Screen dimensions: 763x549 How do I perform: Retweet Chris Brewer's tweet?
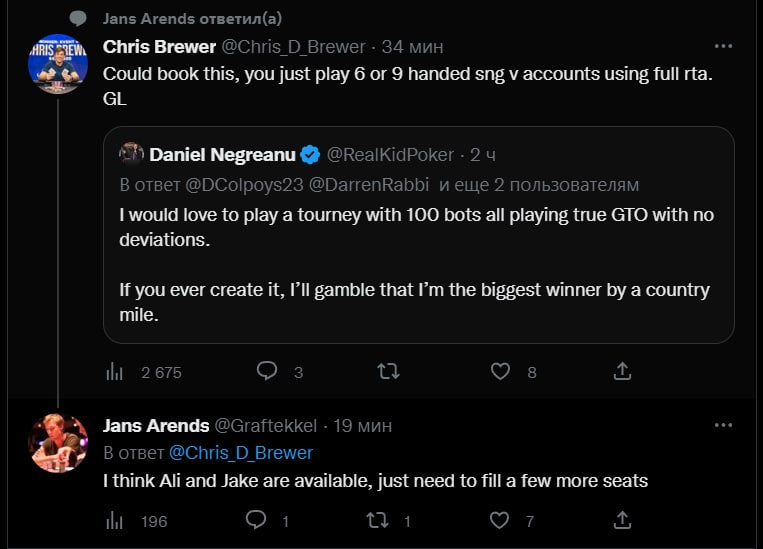pos(387,371)
